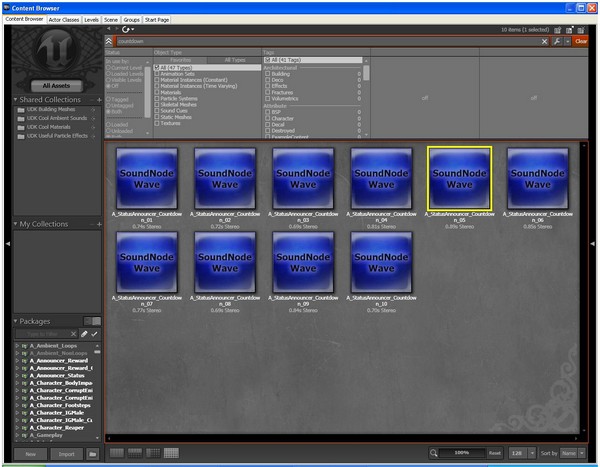Select the Favorites object type tab
Image resolution: width=600 pixels, height=467 pixels.
click(x=180, y=60)
